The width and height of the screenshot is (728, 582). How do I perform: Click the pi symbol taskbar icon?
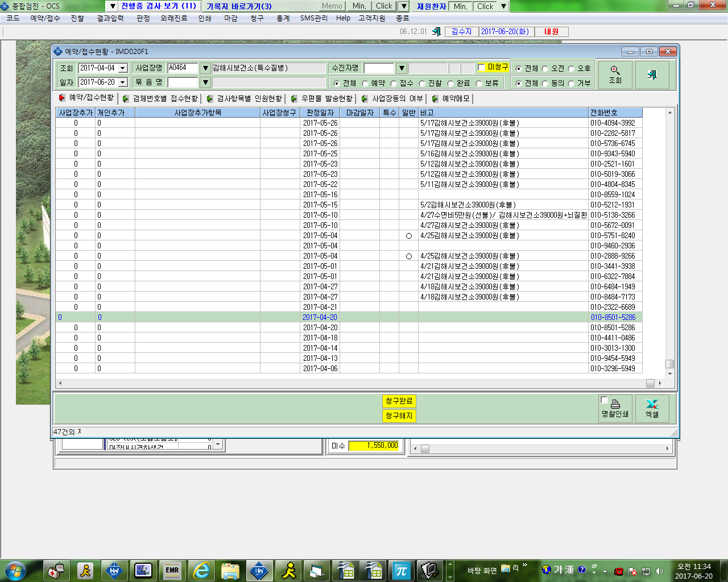click(402, 570)
